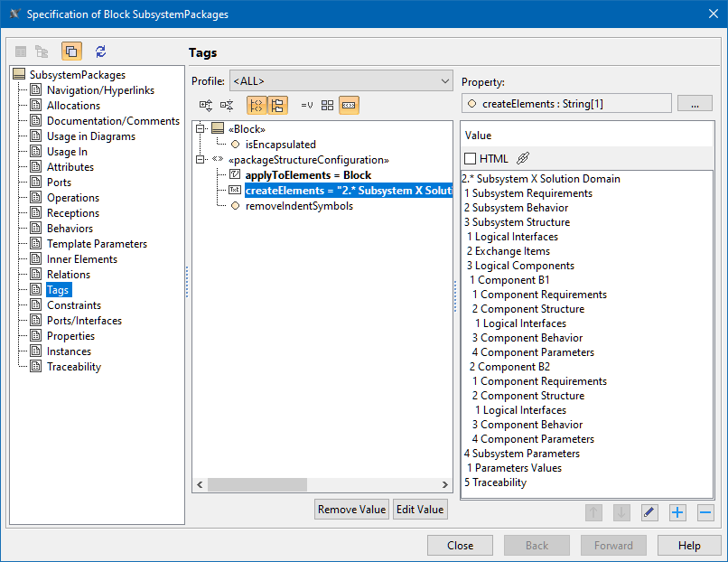Click the pencil edit icon below value
This screenshot has height=562, width=728.
649,512
